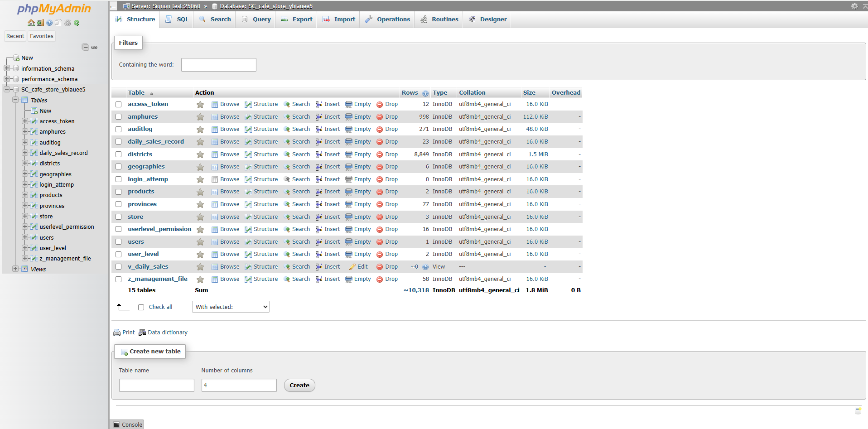
Task: Click the Data dictionary icon
Action: point(142,333)
